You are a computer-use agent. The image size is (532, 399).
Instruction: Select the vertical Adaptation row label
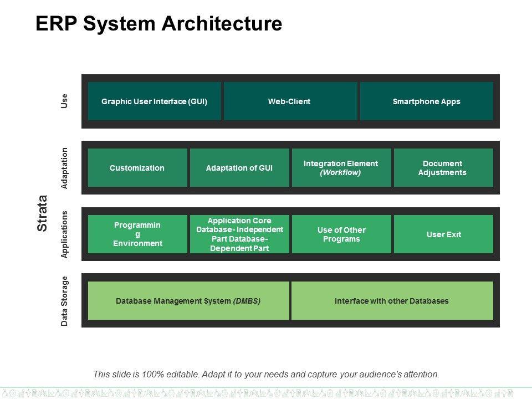coord(64,168)
